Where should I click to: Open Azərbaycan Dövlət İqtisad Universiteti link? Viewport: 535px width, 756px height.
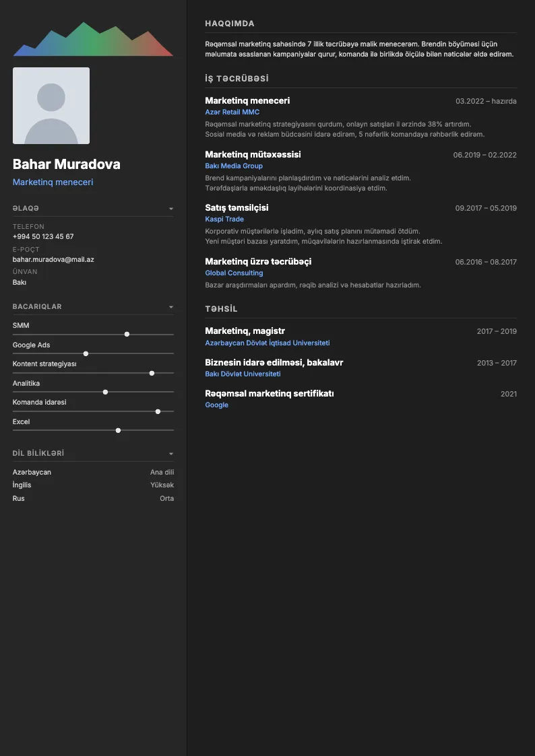tap(267, 343)
